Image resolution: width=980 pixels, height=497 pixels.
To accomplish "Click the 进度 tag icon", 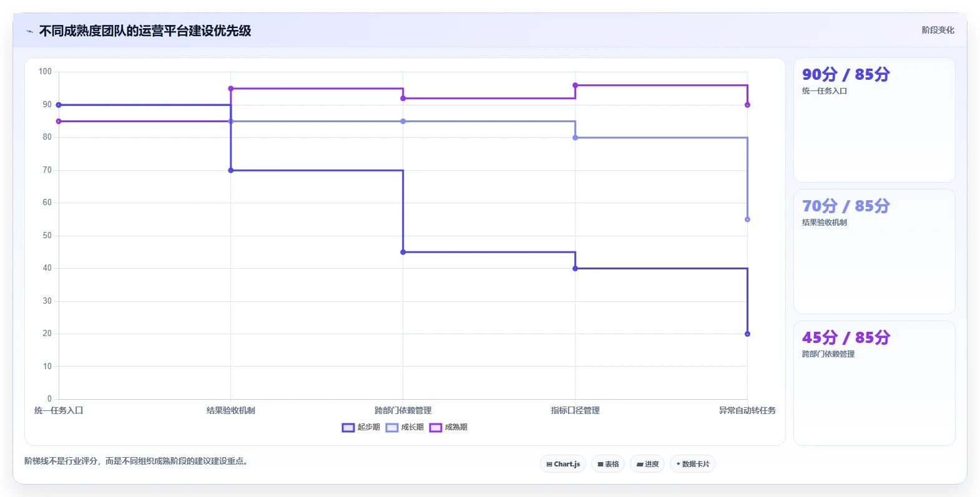I will 640,465.
